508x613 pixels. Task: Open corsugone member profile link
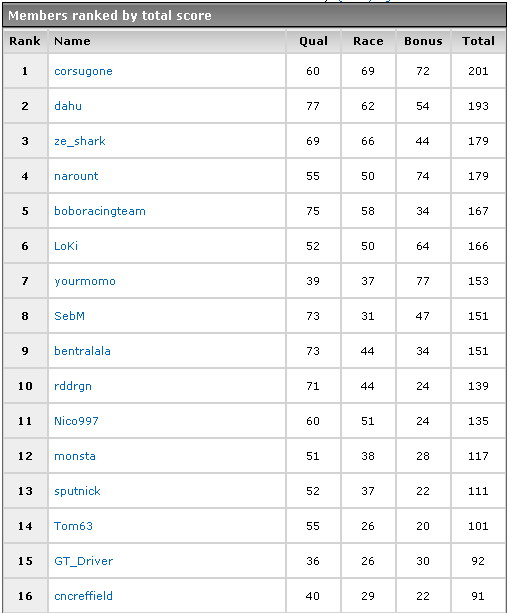[83, 72]
